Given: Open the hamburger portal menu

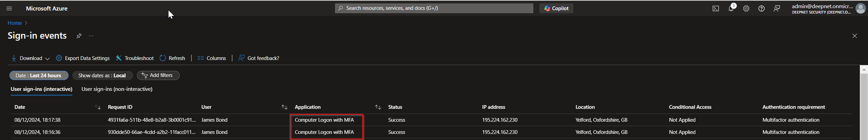Looking at the screenshot, I should tap(9, 8).
